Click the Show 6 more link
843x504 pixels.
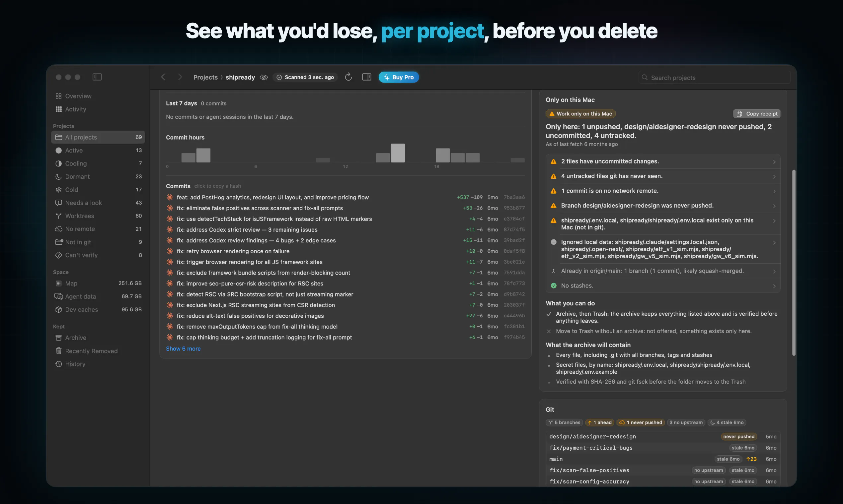(183, 348)
